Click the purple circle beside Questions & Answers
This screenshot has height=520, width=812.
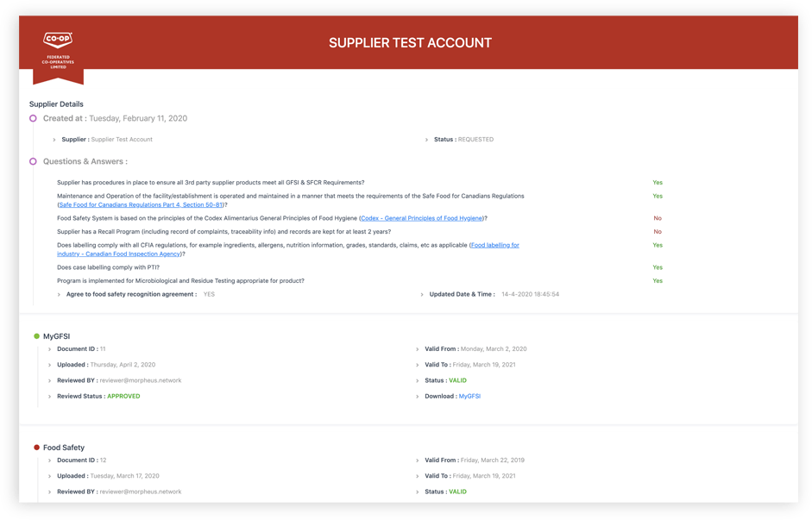coord(33,161)
